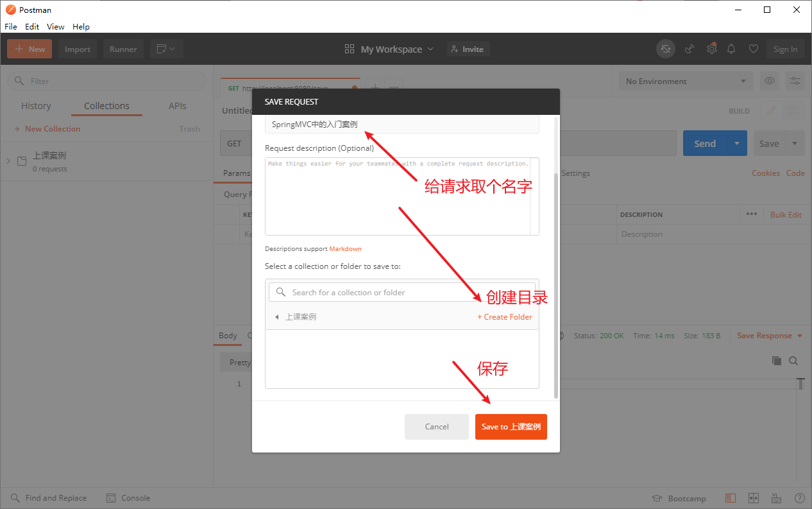The width and height of the screenshot is (812, 509).
Task: Click the heart icon in header
Action: [x=754, y=49]
